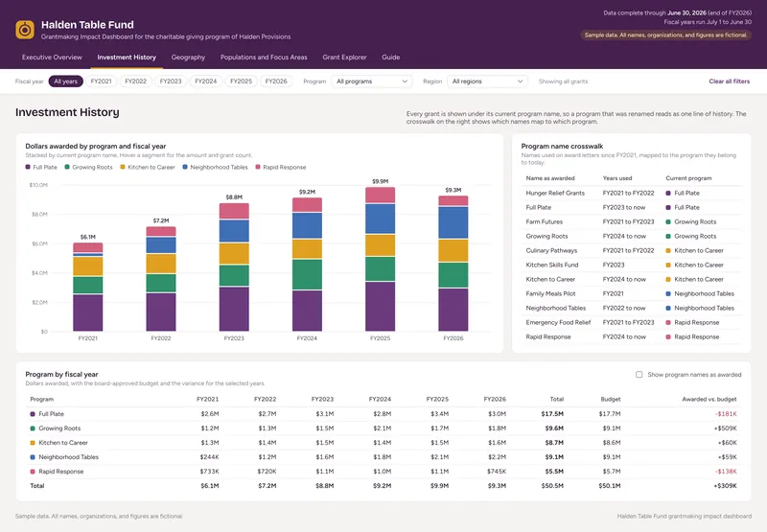
Task: Click the yellow Kitchen to Career segment of FY2023 bar
Action: tap(234, 254)
